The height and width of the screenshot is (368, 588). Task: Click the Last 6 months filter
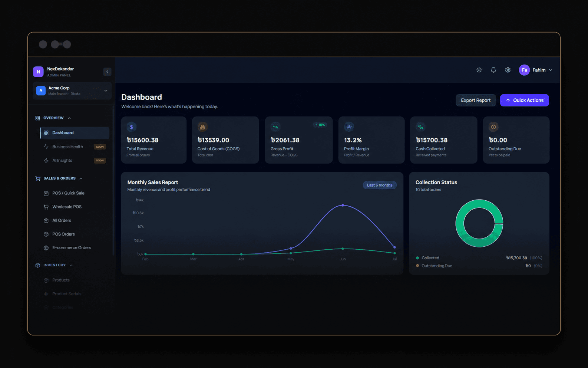point(380,185)
